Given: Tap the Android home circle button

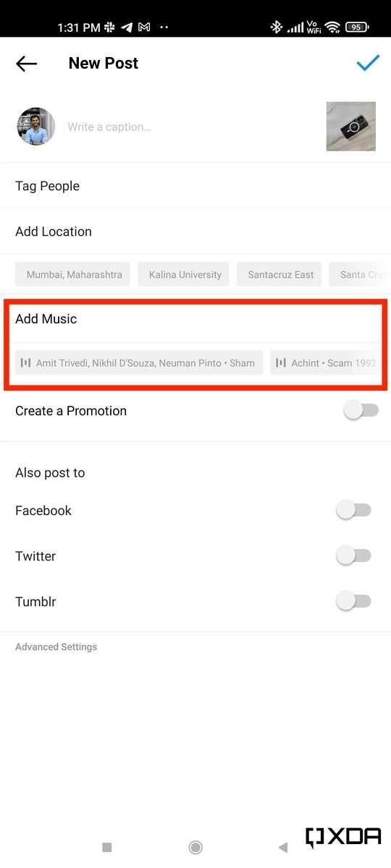Looking at the screenshot, I should tap(195, 847).
